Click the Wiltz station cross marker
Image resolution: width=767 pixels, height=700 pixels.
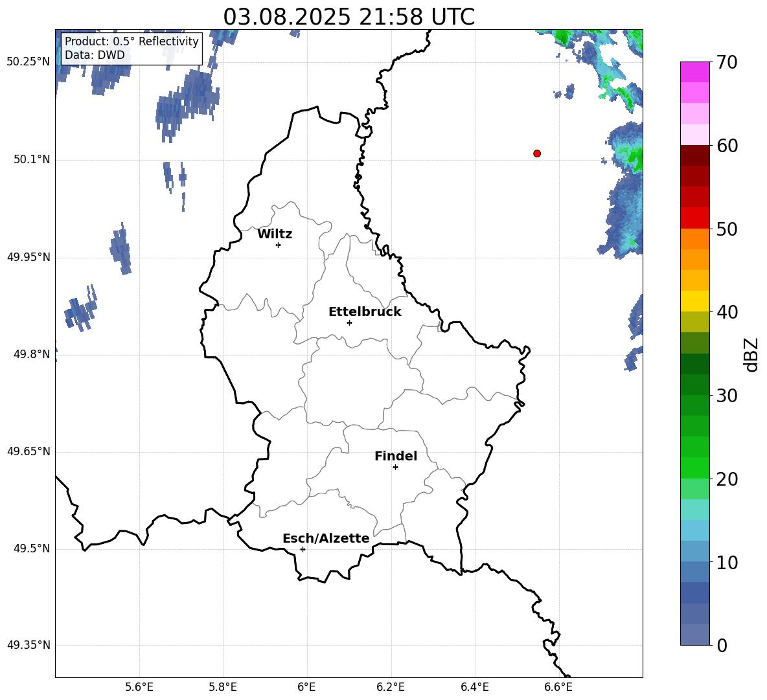[279, 245]
